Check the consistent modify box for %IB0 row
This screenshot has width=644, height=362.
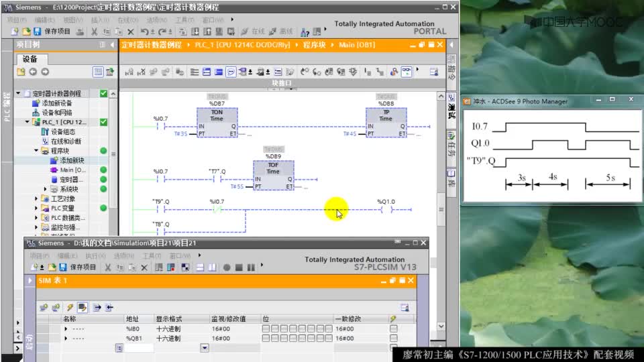tap(394, 328)
